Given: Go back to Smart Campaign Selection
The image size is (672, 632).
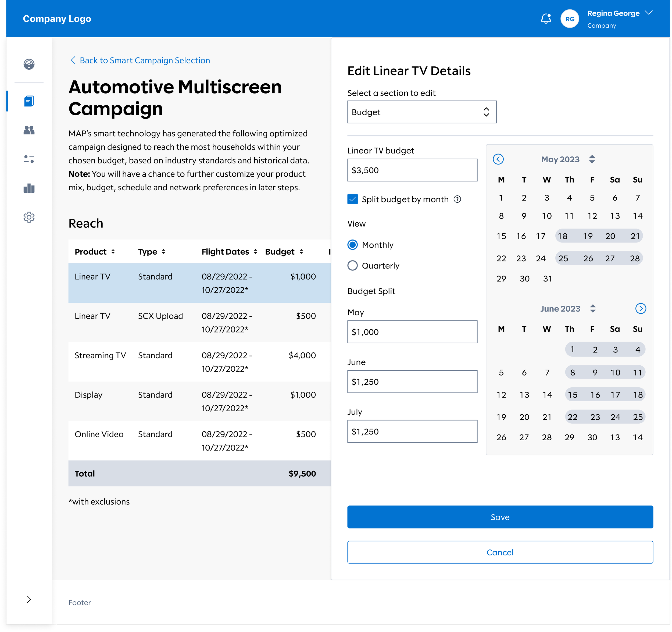Looking at the screenshot, I should point(140,60).
